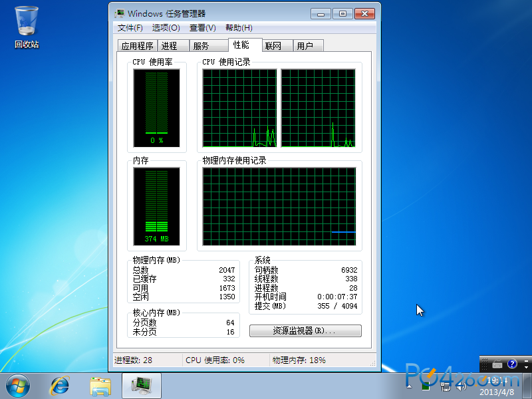Launch Internet Explorer from the taskbar

coord(60,386)
